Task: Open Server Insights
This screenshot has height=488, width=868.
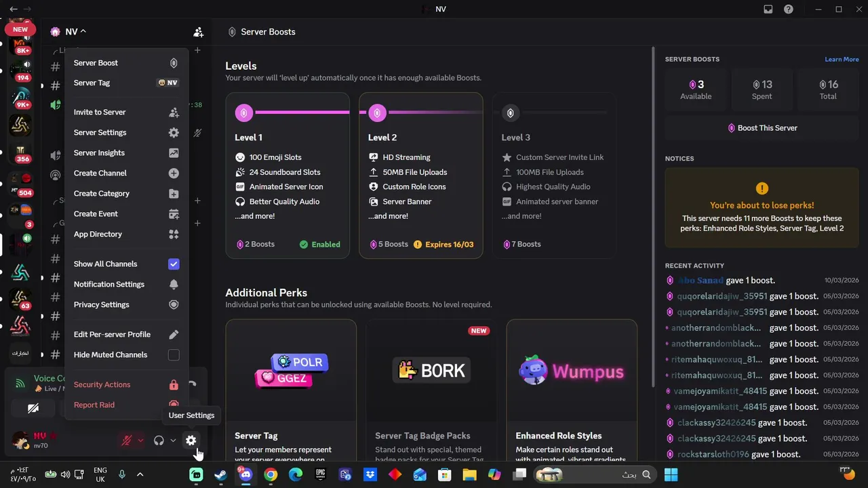Action: point(126,153)
